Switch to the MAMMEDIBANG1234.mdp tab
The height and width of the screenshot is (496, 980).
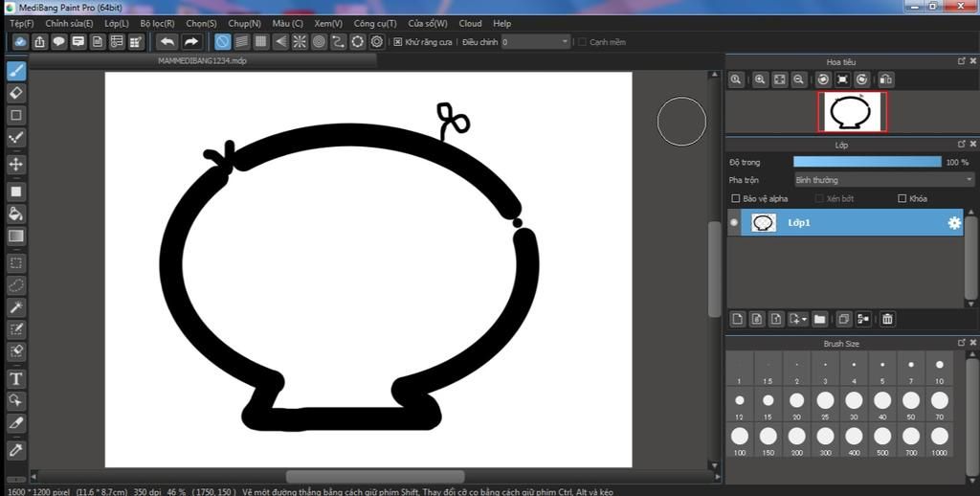tap(203, 61)
